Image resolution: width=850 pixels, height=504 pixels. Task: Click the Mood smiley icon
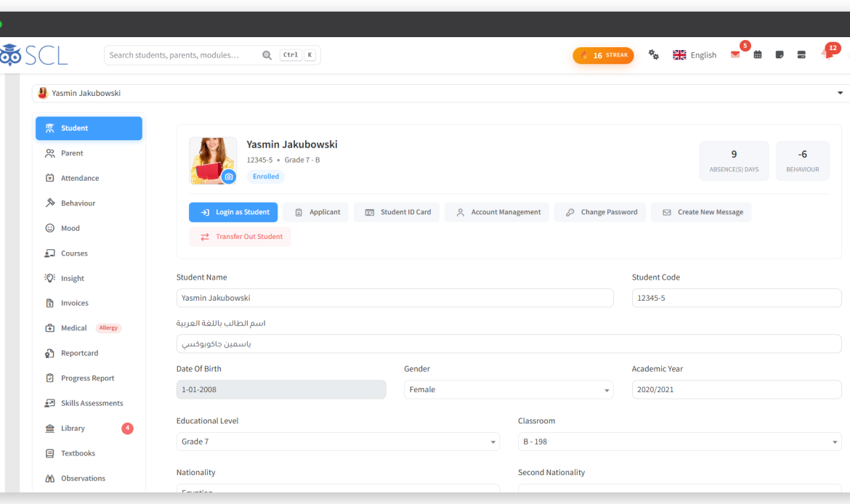pos(50,228)
